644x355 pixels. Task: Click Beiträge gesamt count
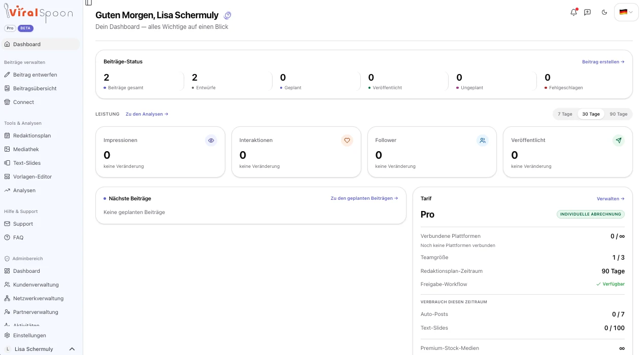coord(107,77)
